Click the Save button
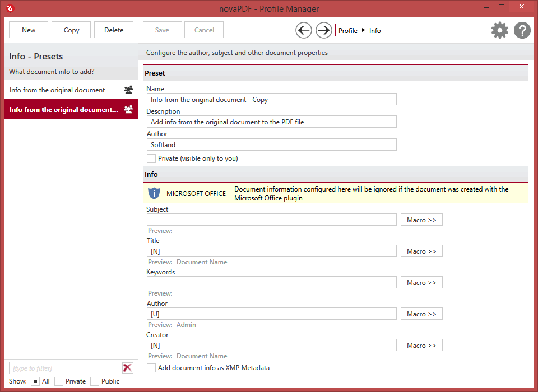The image size is (538, 392). point(162,30)
